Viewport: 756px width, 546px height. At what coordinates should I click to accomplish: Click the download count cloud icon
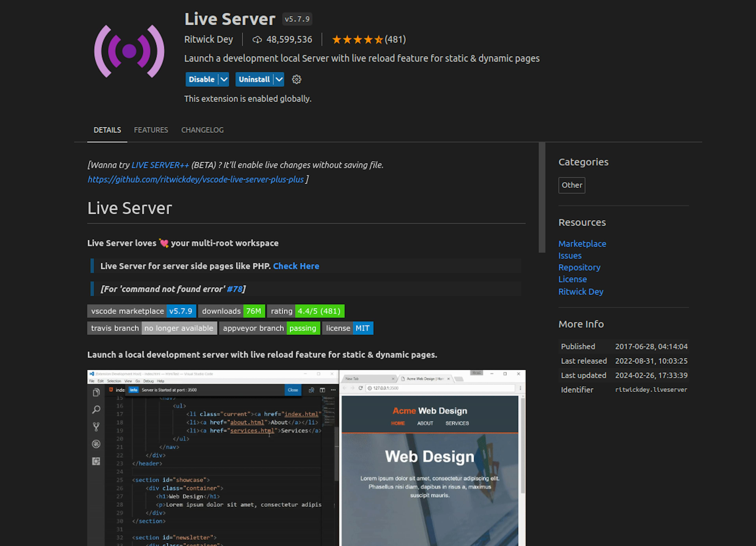257,40
